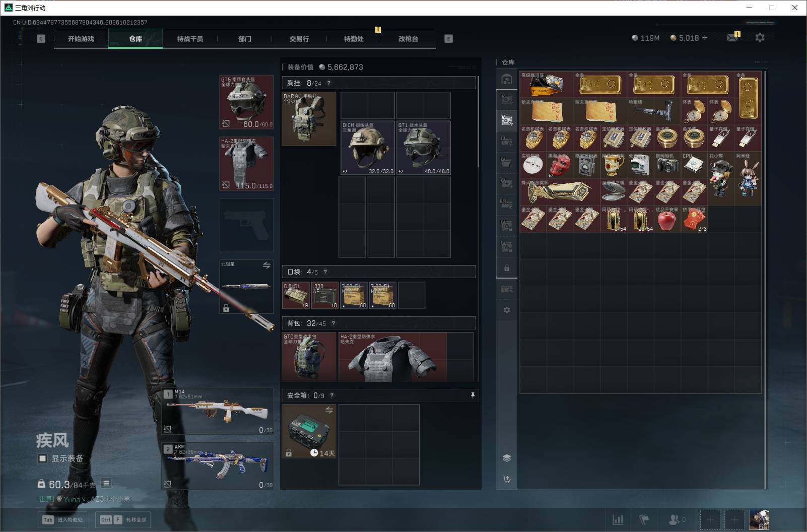Click the quick sell cart icon
The height and width of the screenshot is (532, 807).
pyautogui.click(x=507, y=479)
